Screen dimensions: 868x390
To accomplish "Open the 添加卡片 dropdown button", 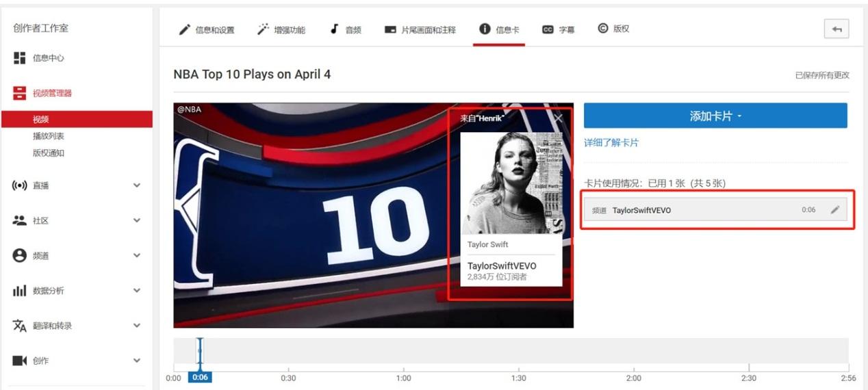I will (715, 116).
